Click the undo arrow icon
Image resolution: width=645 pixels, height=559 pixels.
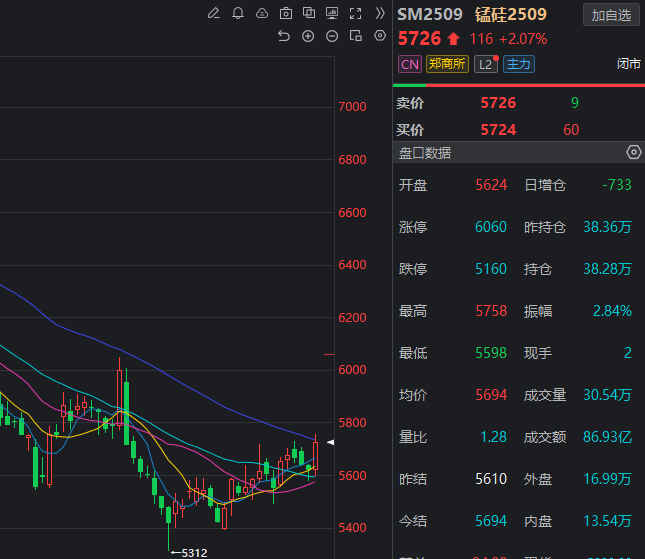284,36
